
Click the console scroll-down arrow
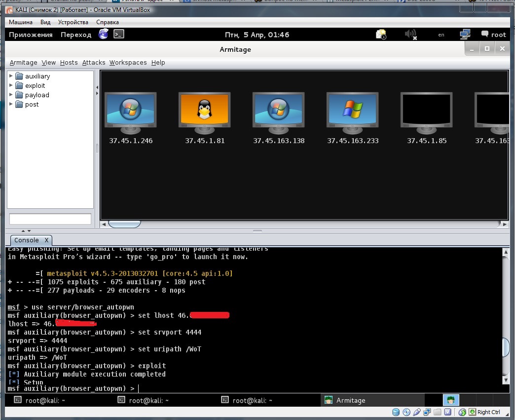pyautogui.click(x=506, y=380)
